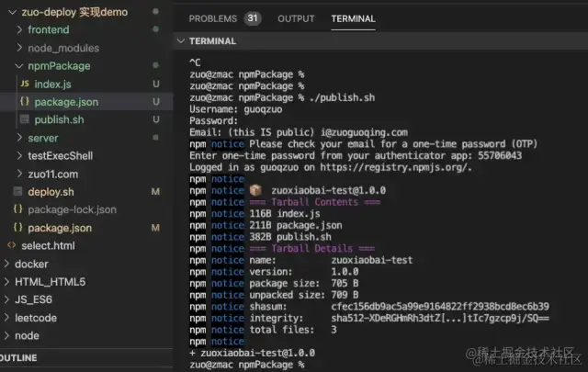Screen dimensions: 588x372
Task: Expand the zuo11.com folder
Action: click(19, 174)
